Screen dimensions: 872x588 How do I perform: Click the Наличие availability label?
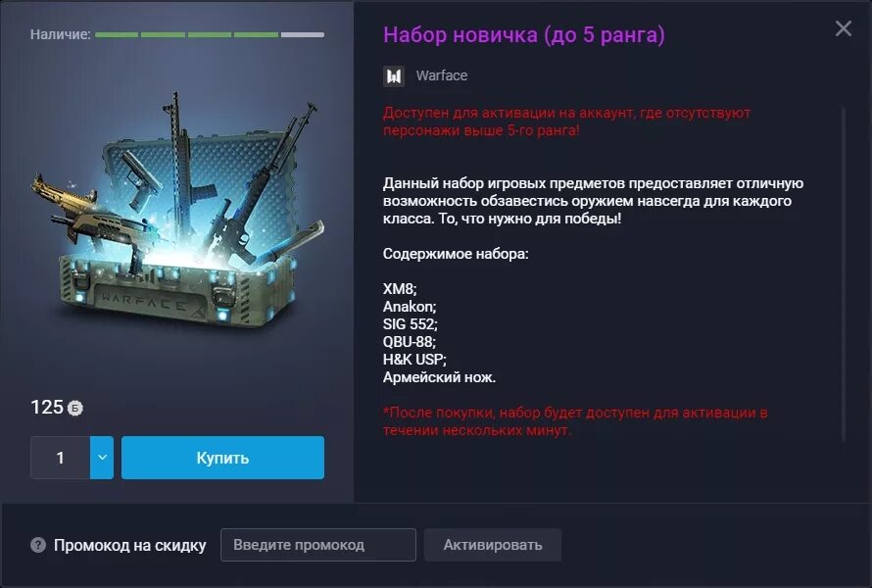click(x=60, y=34)
